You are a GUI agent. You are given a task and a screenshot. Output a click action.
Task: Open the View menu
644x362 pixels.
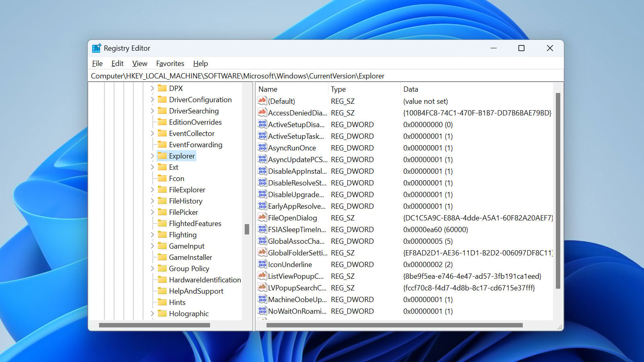[139, 63]
